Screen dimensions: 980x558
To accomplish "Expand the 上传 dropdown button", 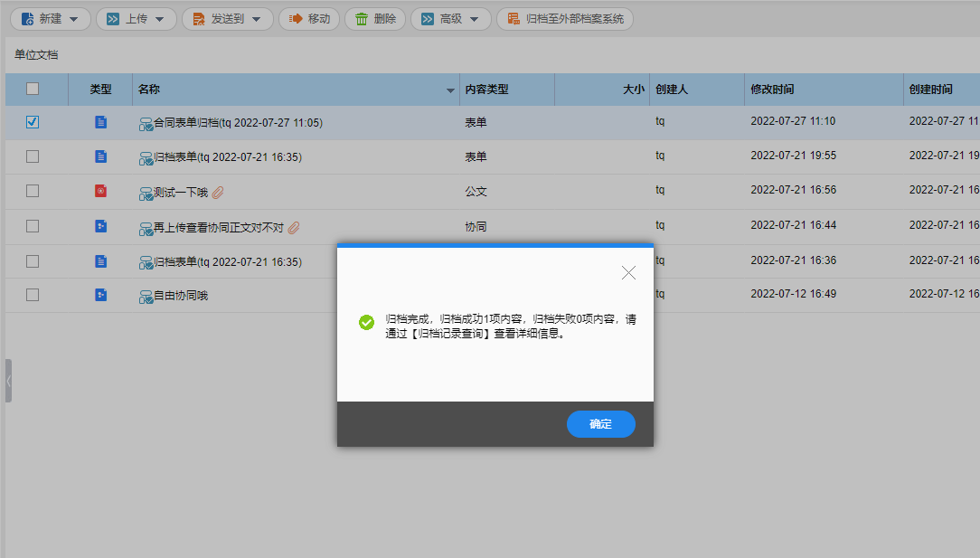I will click(136, 19).
